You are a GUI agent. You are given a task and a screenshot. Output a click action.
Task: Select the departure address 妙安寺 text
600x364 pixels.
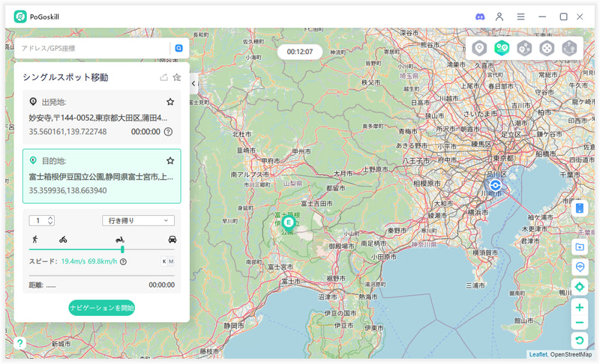pyautogui.click(x=98, y=118)
